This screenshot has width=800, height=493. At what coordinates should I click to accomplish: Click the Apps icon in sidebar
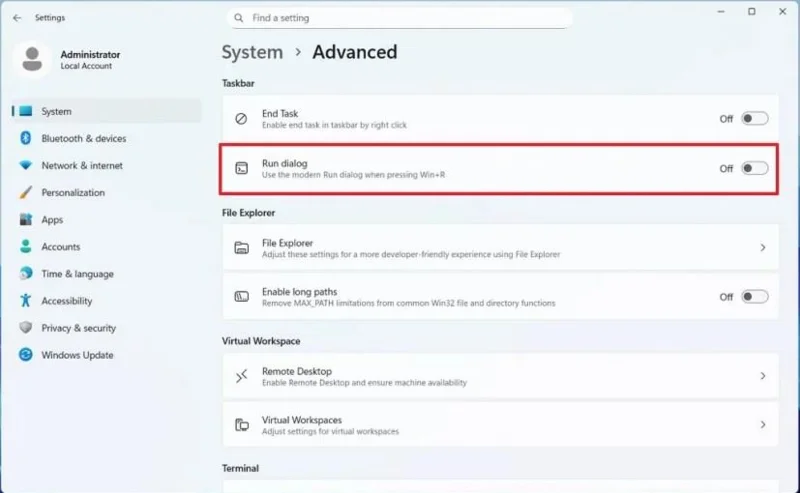[x=26, y=219]
